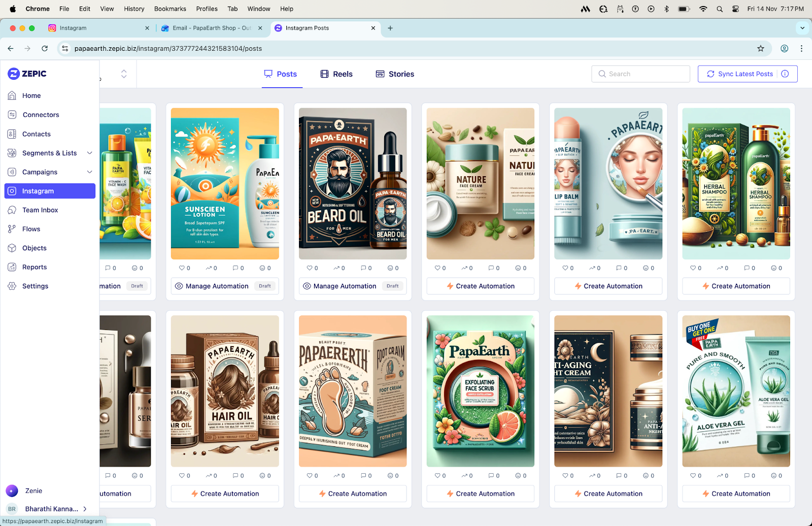The width and height of the screenshot is (812, 526).
Task: Click the Zenie assistant avatar
Action: [12, 491]
